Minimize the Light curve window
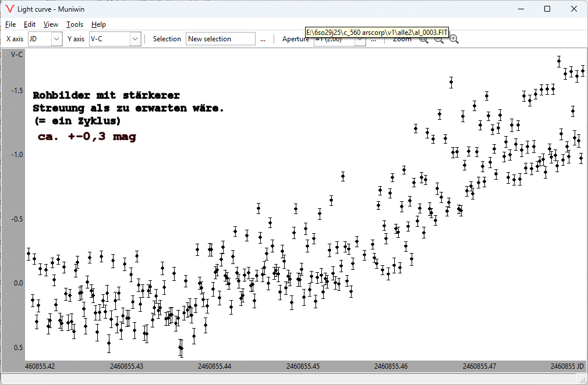The image size is (588, 385). pyautogui.click(x=520, y=9)
